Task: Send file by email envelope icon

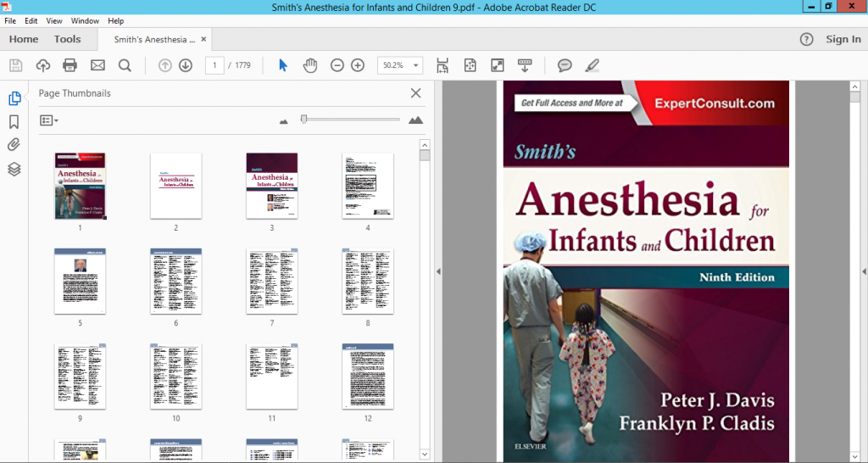Action: pos(97,65)
